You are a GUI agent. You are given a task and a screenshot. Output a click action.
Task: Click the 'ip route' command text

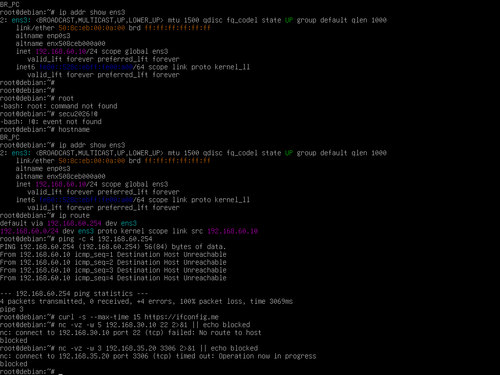[x=74, y=216]
